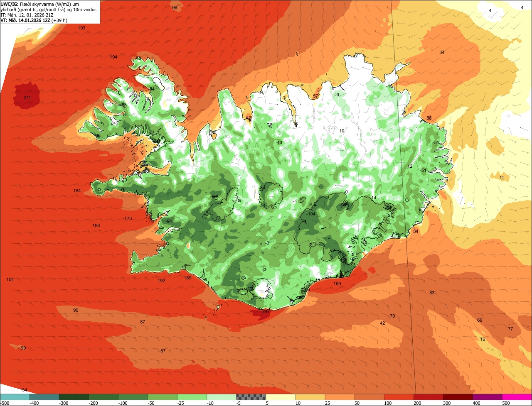Screen dimensions: 532x406
Task: Select the -200 to -100 green legend swatch
Action: (103, 397)
